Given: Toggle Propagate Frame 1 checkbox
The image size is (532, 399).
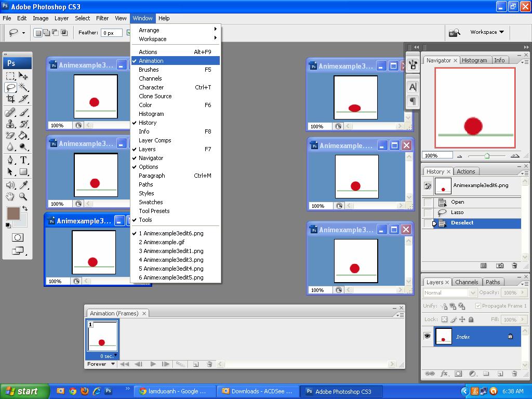Looking at the screenshot, I should click(478, 305).
